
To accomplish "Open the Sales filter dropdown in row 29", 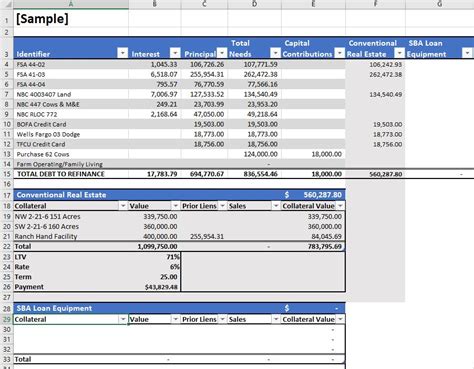I will pos(276,319).
